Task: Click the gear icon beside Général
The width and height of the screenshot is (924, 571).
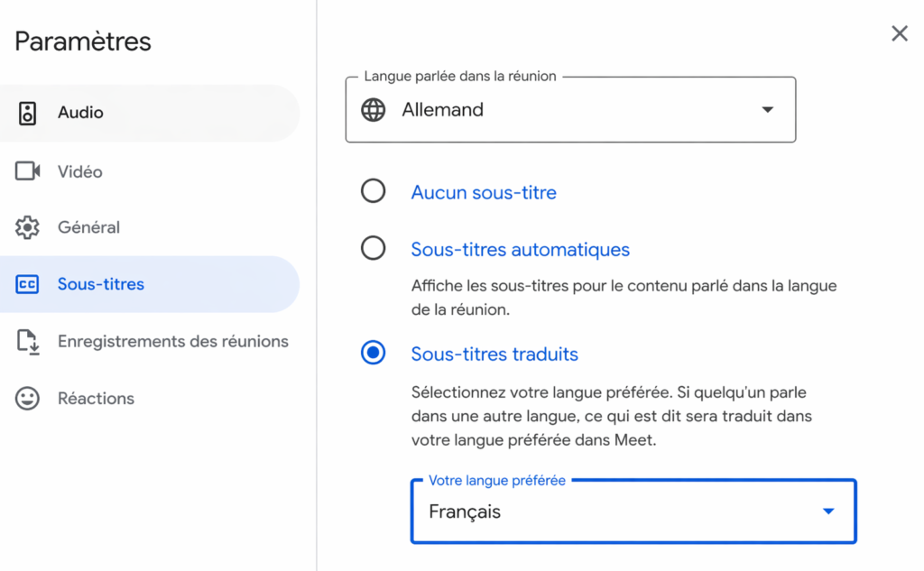Action: pyautogui.click(x=28, y=227)
